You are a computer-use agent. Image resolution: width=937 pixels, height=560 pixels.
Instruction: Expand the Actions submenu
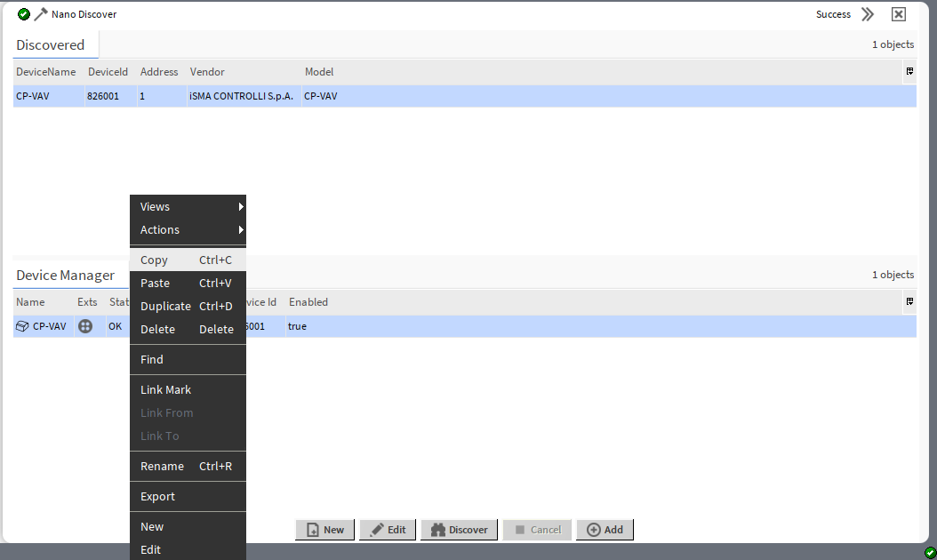point(188,229)
